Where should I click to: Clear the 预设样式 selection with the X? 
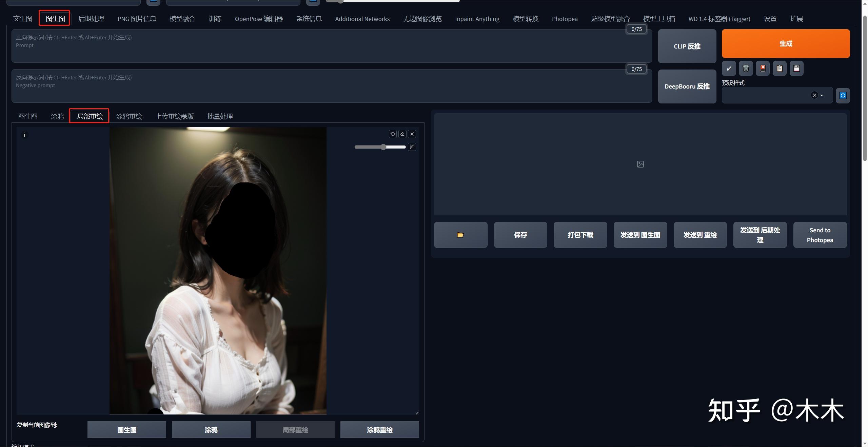click(814, 95)
